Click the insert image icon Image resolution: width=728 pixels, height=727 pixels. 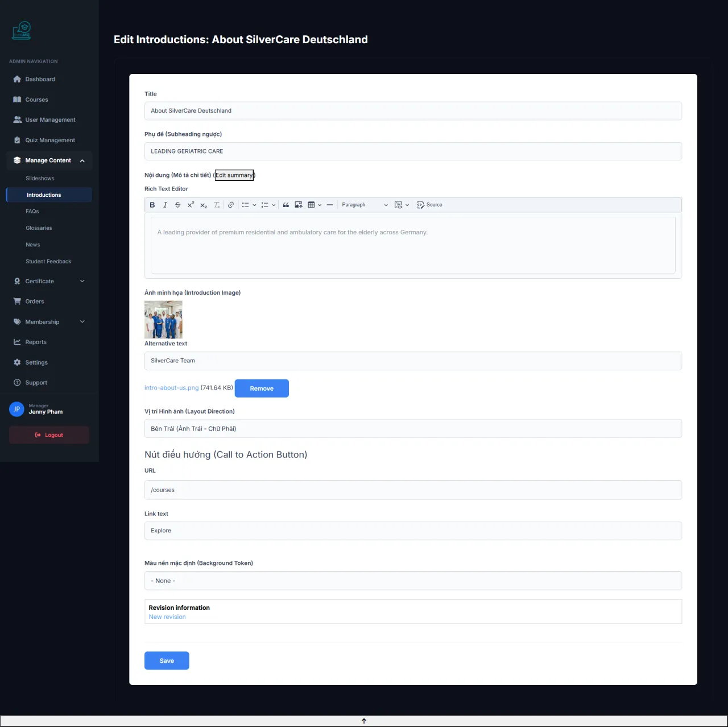[299, 205]
